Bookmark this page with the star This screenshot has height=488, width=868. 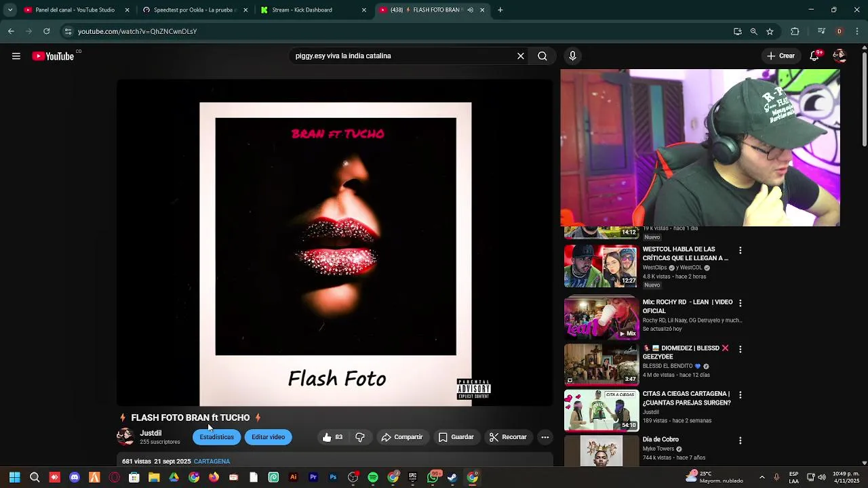[x=770, y=31]
